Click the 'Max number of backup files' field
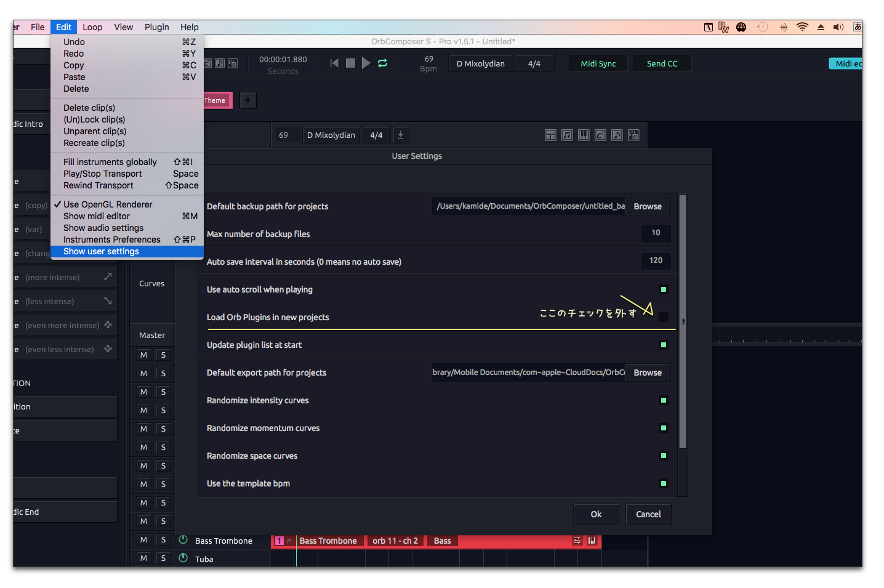 [656, 233]
